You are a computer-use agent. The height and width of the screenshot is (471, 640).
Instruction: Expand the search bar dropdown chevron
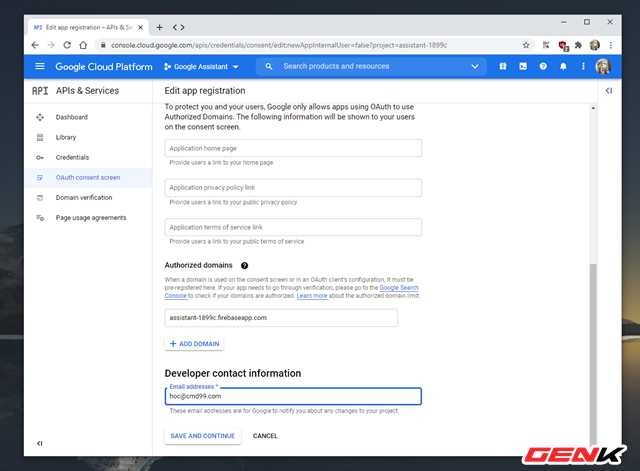(474, 66)
